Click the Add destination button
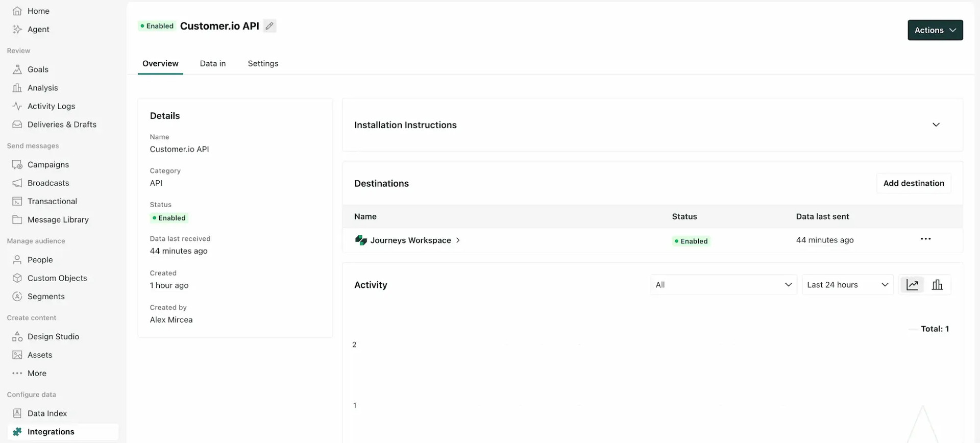 [x=914, y=183]
